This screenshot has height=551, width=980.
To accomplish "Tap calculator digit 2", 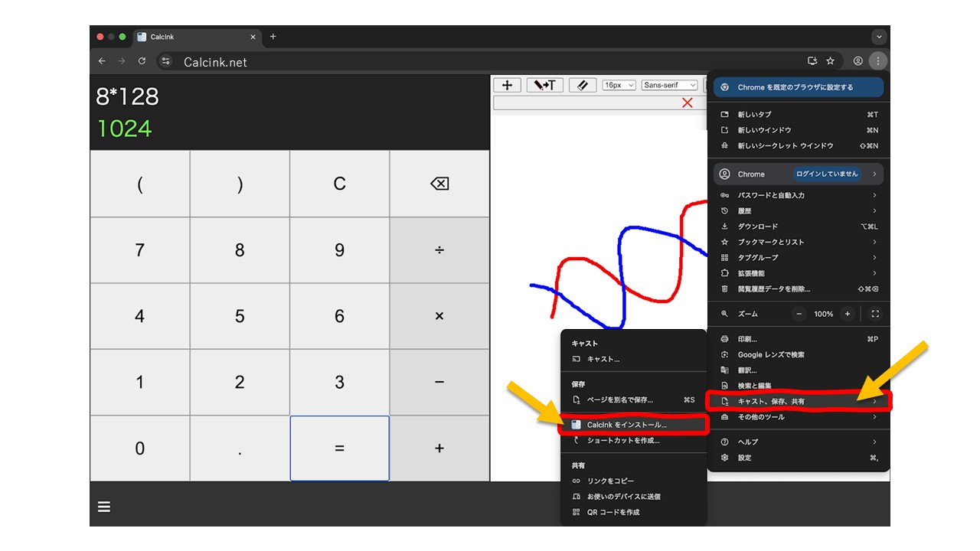I will click(x=240, y=382).
